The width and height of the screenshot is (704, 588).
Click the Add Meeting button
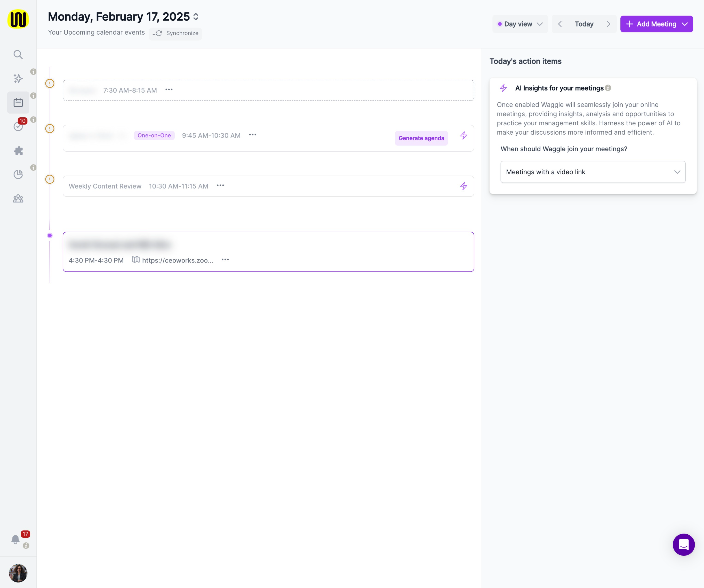(x=656, y=24)
